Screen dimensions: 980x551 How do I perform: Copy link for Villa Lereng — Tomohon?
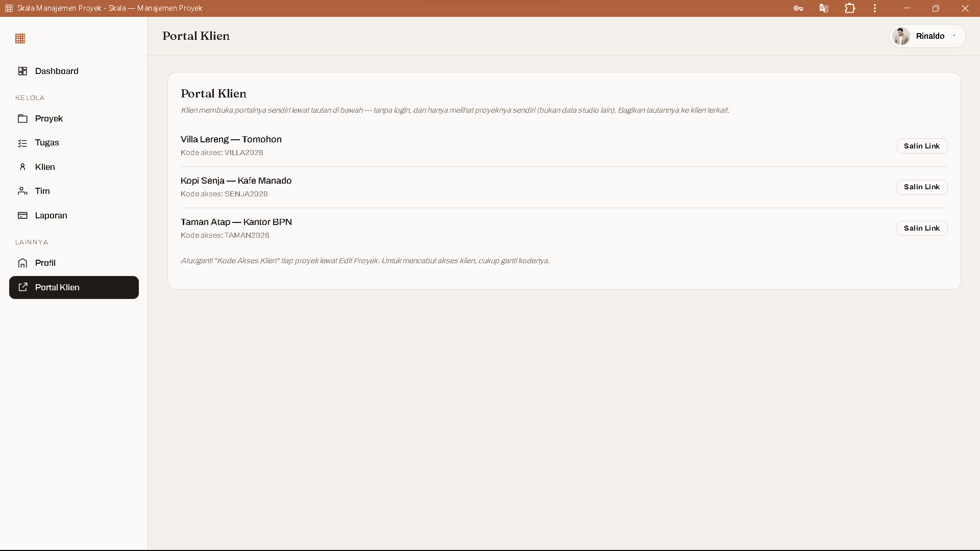922,146
